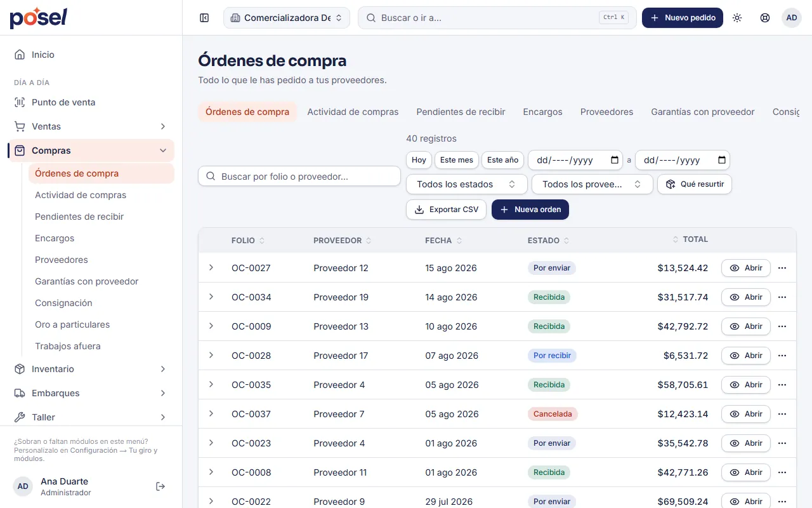Expand the row for order OC-0034

(211, 297)
